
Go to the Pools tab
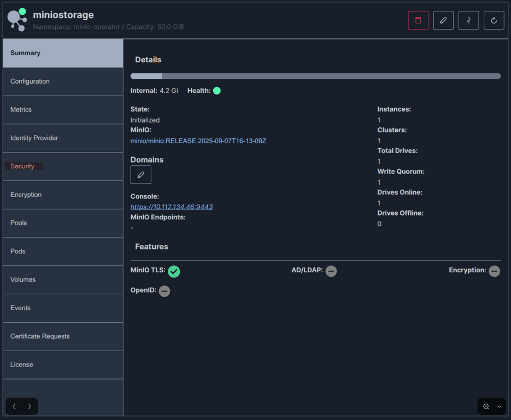[63, 223]
